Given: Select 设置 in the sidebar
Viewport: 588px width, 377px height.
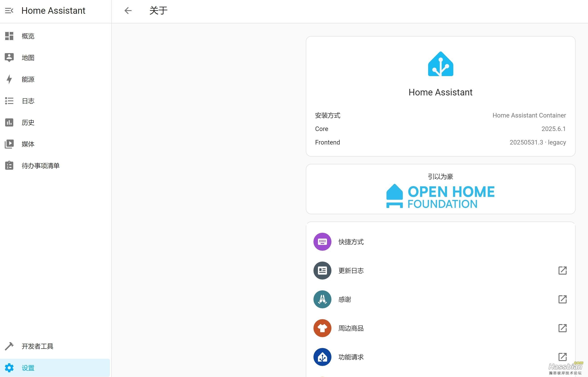Looking at the screenshot, I should pos(55,368).
